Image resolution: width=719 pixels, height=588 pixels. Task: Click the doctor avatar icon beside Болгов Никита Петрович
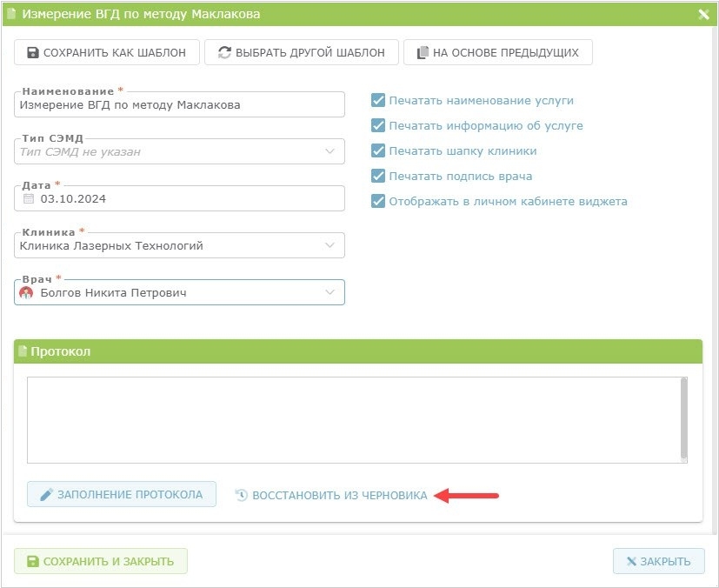pyautogui.click(x=26, y=292)
